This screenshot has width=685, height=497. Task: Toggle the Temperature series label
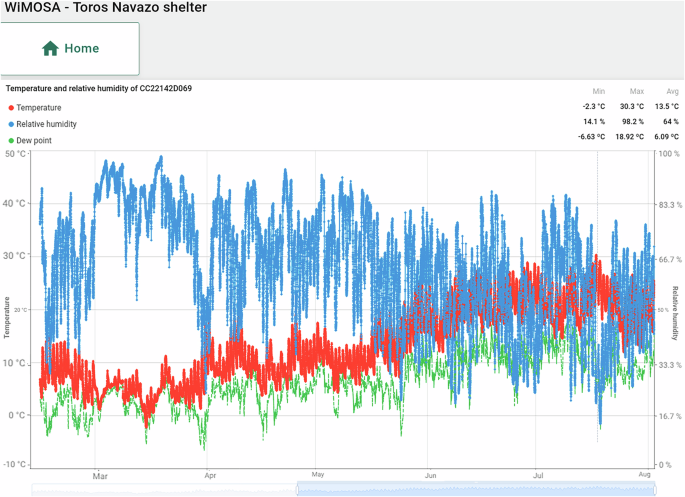(x=38, y=108)
